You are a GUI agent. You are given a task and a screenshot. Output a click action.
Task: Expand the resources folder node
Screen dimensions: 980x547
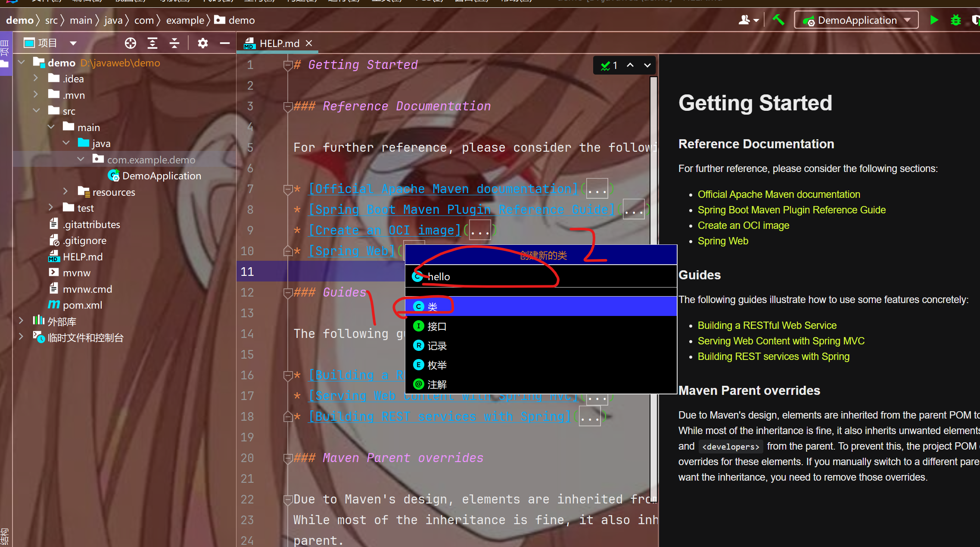pos(65,192)
